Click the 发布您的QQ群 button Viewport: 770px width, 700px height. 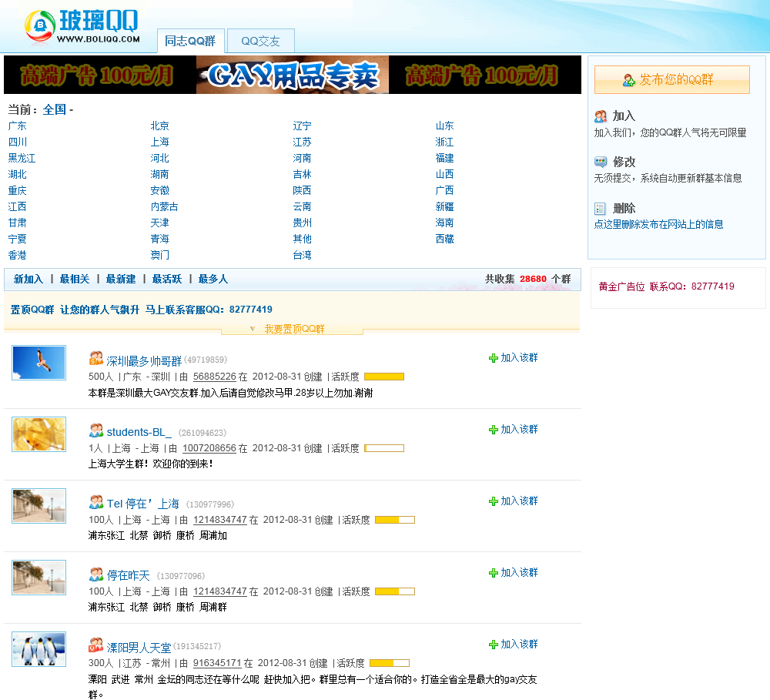pos(671,79)
